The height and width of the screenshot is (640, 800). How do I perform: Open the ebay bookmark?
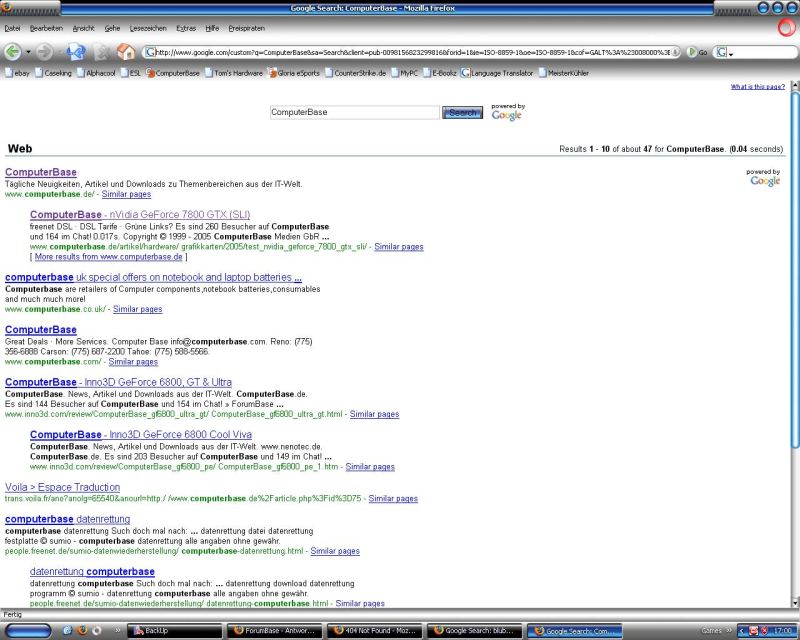(x=17, y=73)
